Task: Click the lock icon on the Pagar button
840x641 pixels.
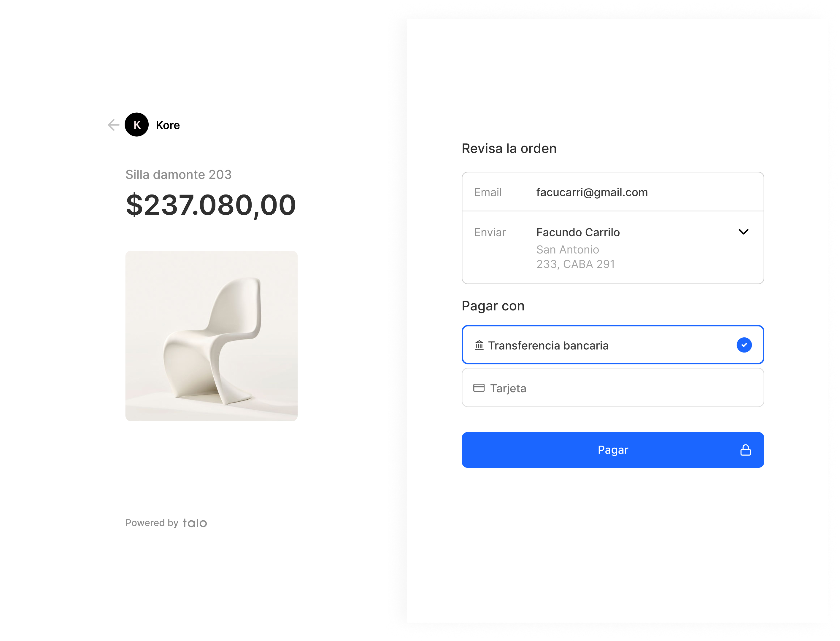Action: coord(745,450)
